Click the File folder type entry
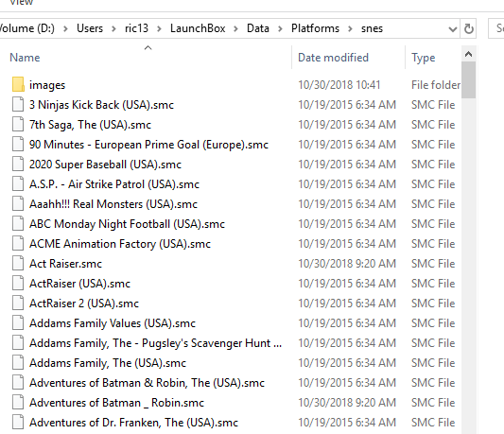Image resolution: width=504 pixels, height=434 pixels. [436, 85]
